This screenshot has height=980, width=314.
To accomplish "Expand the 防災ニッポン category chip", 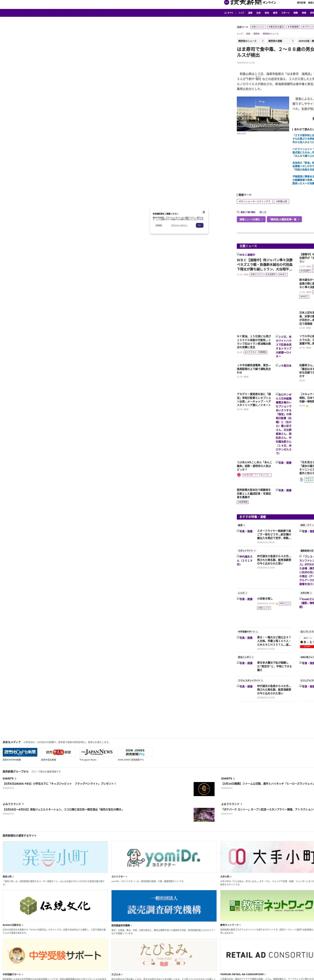I will click(245, 657).
